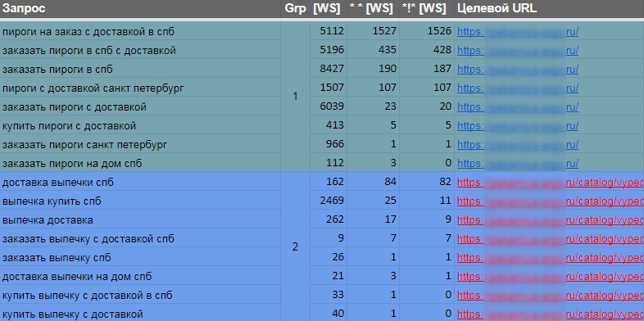644x321 pixels.
Task: Click the phrase-match value 190
Action: point(388,70)
